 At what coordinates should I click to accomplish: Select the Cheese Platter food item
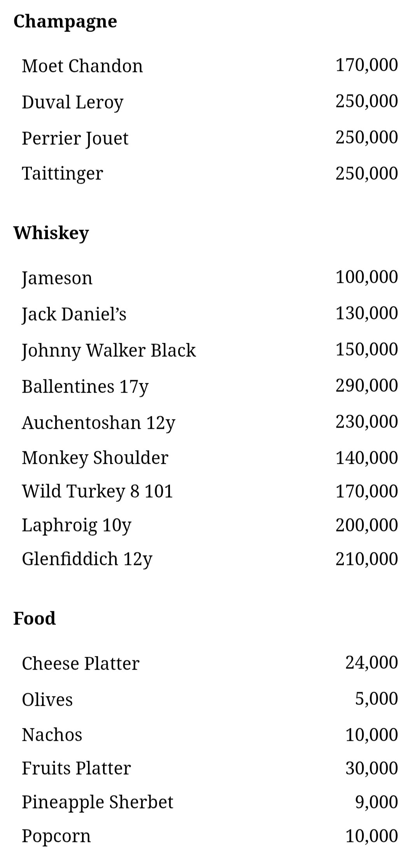pos(210,663)
